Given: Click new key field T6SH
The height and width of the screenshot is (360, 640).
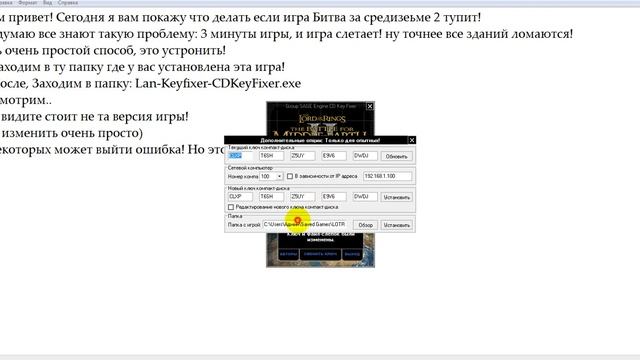Looking at the screenshot, I should pyautogui.click(x=271, y=196).
